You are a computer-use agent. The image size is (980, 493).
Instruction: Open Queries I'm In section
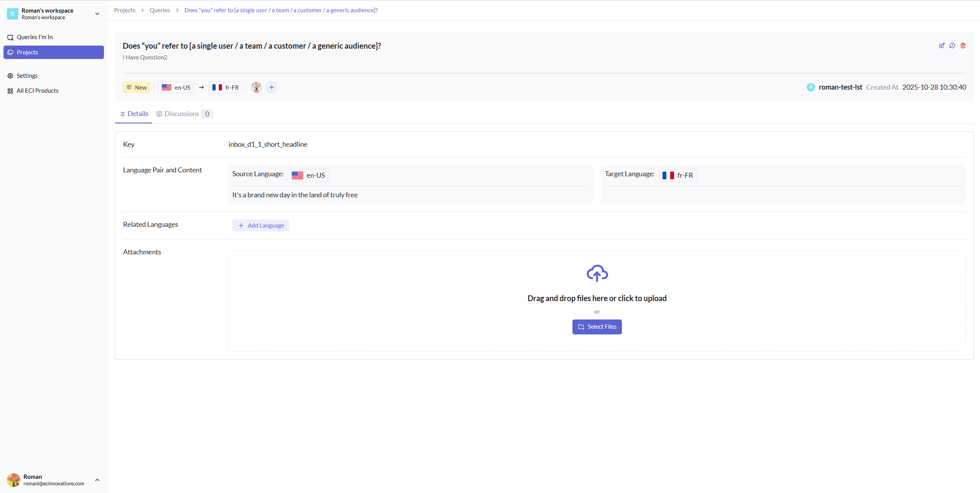click(x=35, y=37)
